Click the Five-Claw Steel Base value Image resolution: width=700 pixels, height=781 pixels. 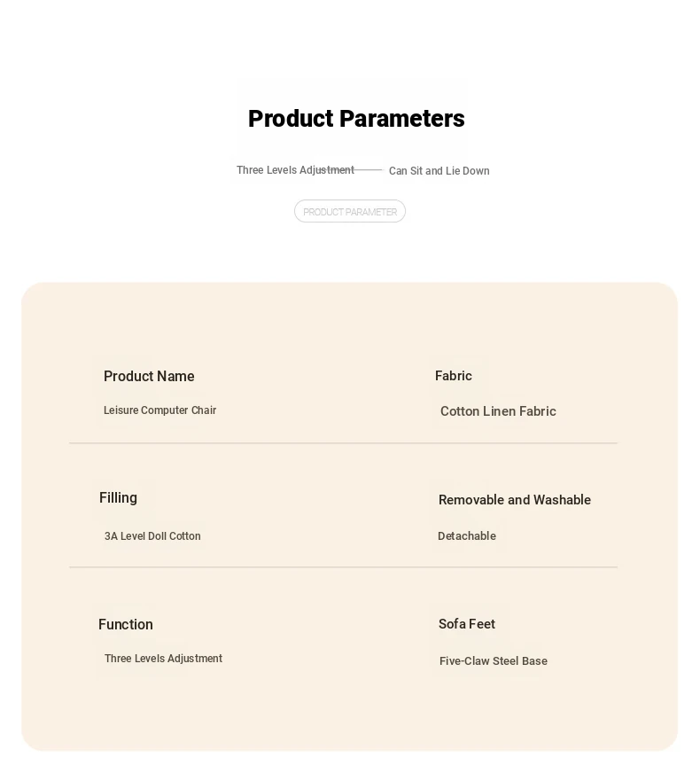[494, 661]
